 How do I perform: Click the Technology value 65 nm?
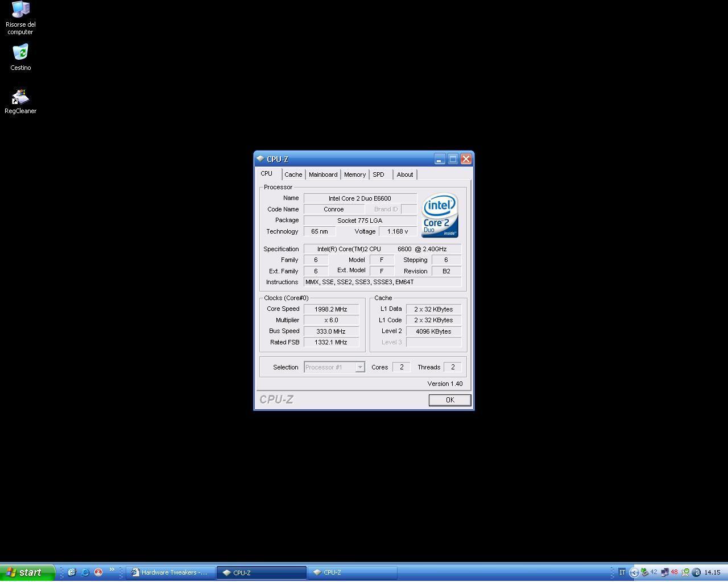click(x=320, y=231)
